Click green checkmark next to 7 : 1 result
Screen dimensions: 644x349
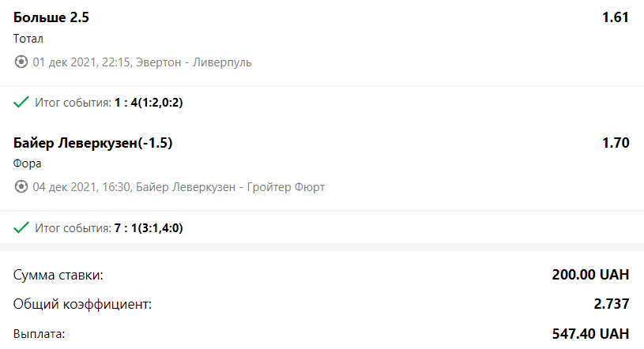pos(21,227)
